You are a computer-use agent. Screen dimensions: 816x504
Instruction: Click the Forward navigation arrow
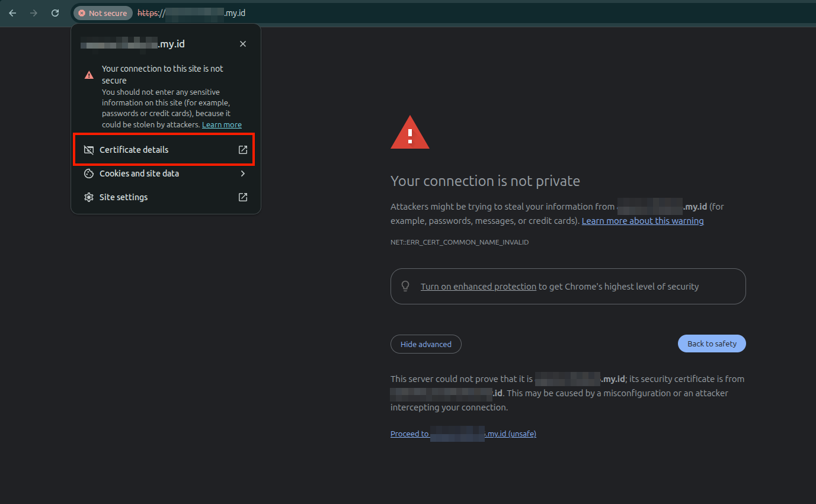(x=34, y=12)
